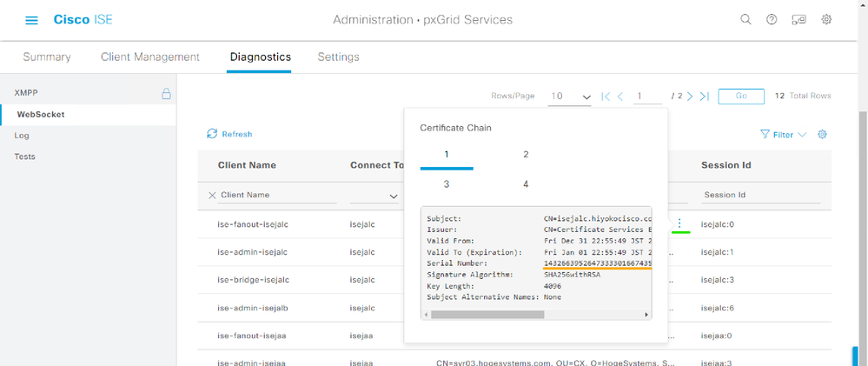The image size is (868, 366).
Task: Select certificate chain tab 1
Action: (447, 155)
